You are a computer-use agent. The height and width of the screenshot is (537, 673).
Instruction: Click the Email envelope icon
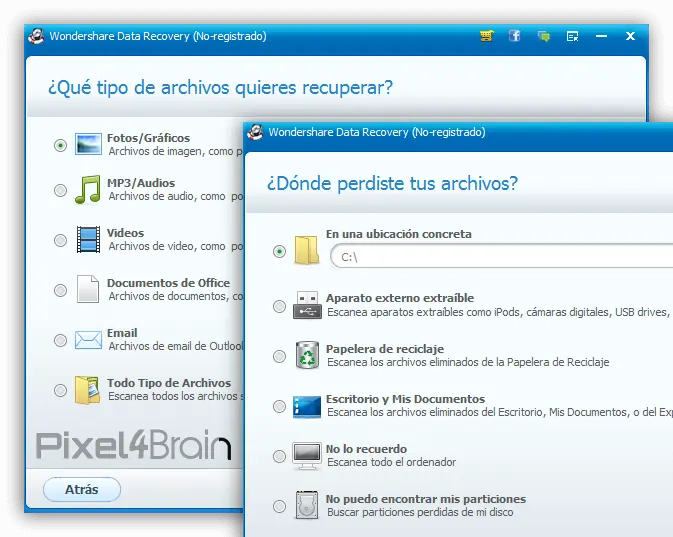click(x=88, y=340)
